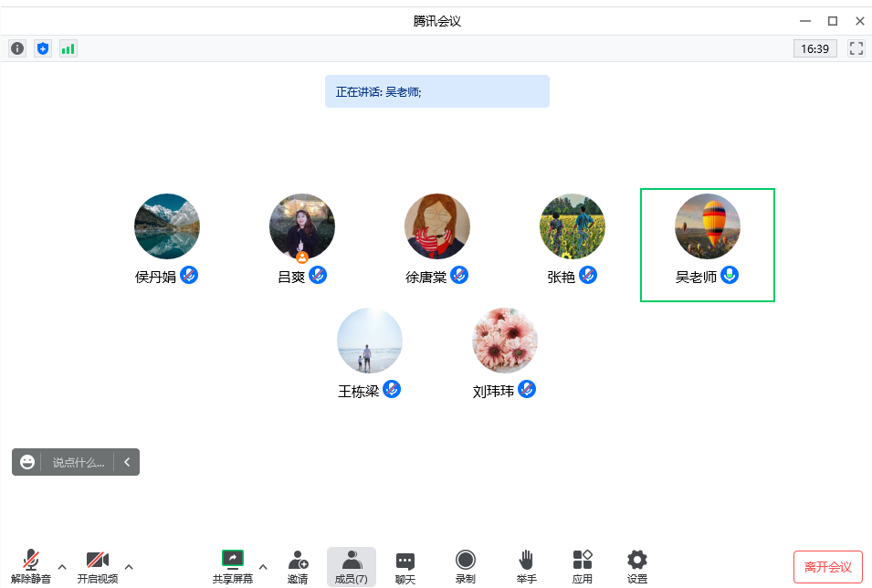Open the 邀请 invite icon
The image size is (872, 588).
[298, 566]
